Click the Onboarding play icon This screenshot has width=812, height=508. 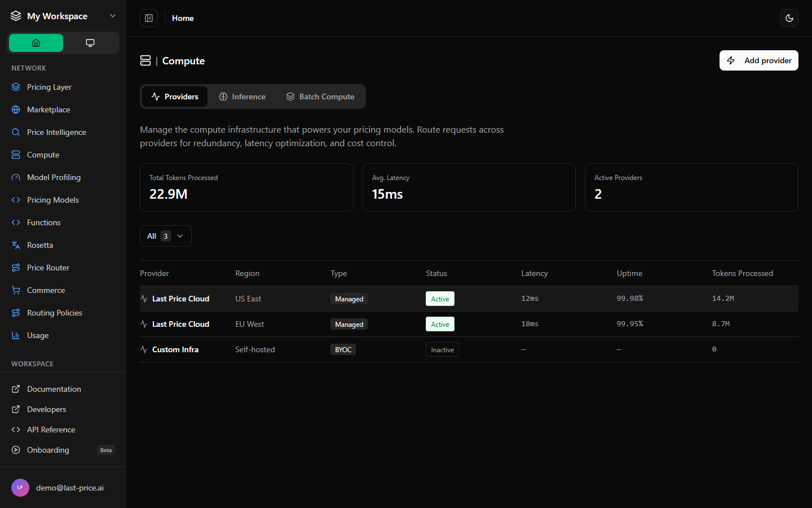(16, 450)
